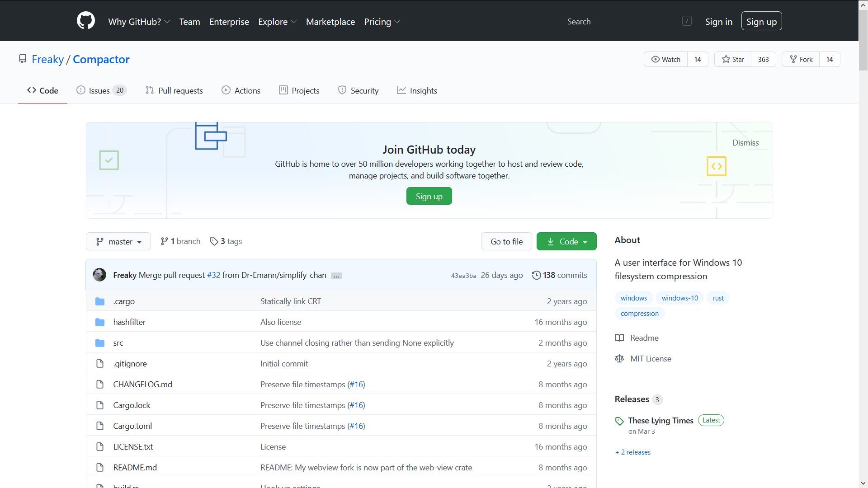Viewport: 868px width, 488px height.
Task: Expand the green Code download dropdown
Action: (566, 241)
